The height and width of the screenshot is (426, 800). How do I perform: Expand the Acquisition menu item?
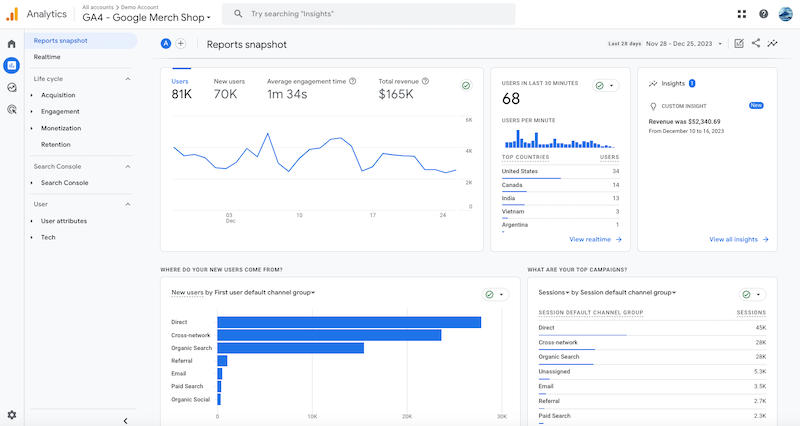(58, 95)
